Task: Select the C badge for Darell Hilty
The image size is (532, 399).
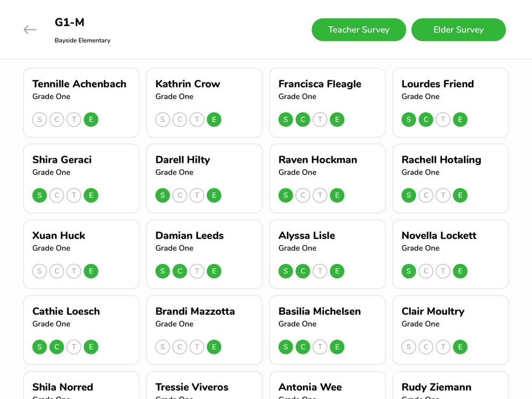Action: [x=180, y=195]
